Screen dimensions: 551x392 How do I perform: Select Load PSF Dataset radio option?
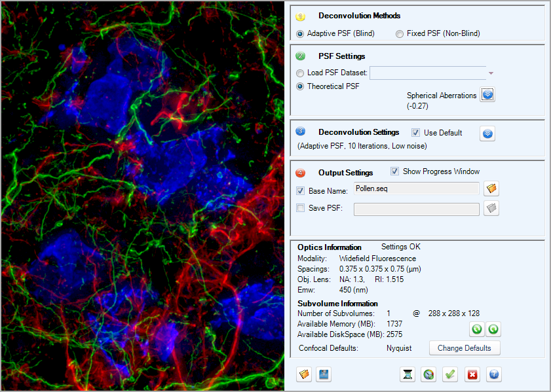[301, 73]
